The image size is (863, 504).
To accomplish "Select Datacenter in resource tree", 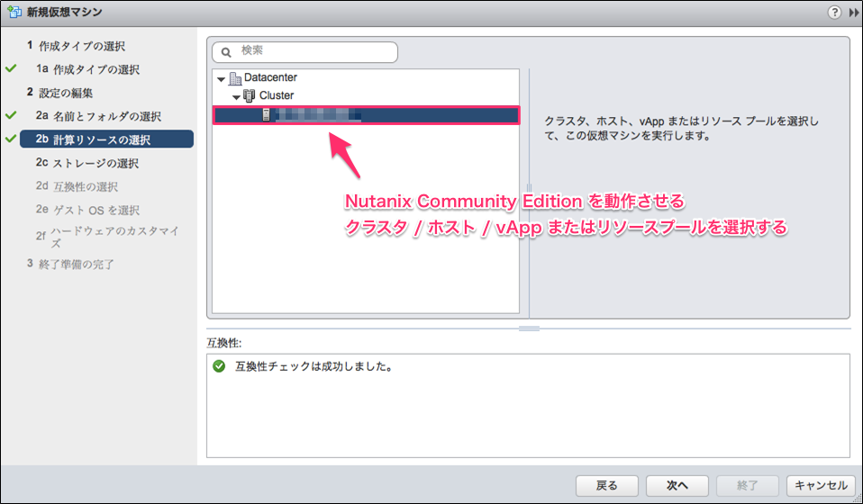I will coord(270,77).
